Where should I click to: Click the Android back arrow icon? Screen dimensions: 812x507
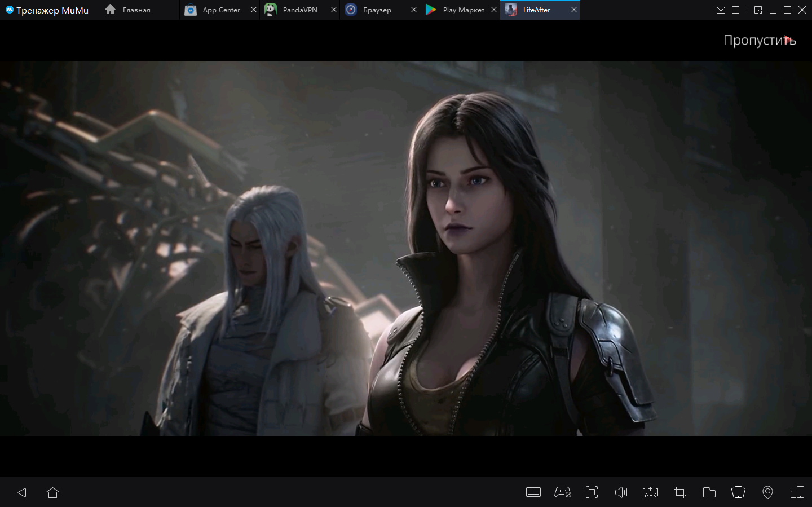[22, 492]
